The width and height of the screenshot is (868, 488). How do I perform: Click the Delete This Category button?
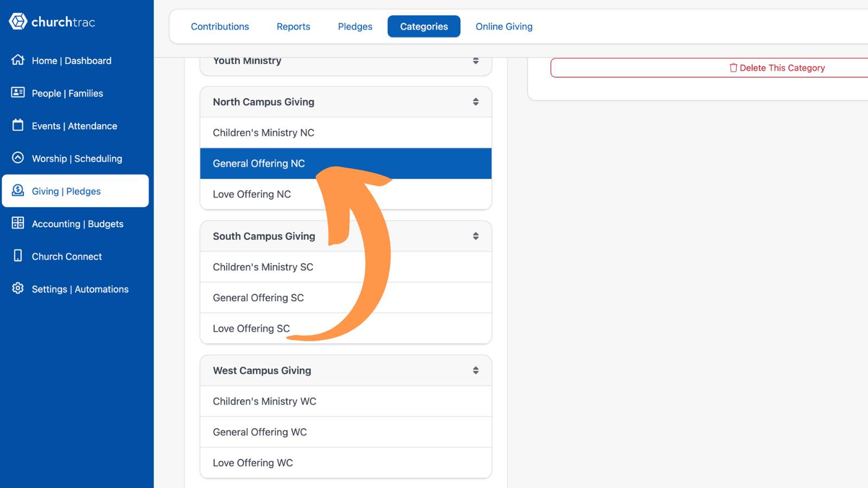(x=710, y=68)
